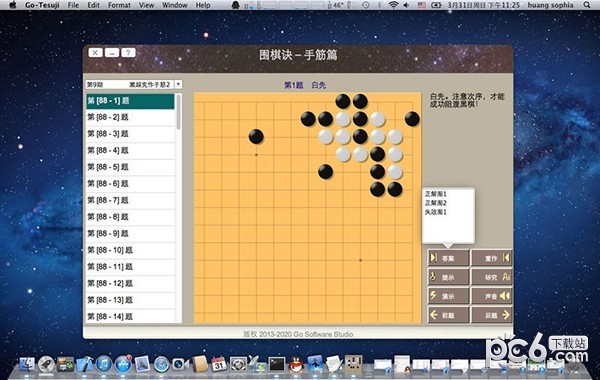The image size is (600, 380).
Task: Select problem 第 [88 - 5] 题
Action: (130, 167)
